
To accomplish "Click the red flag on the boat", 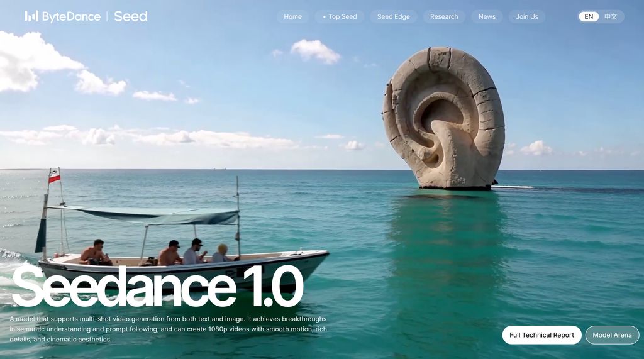I will click(55, 178).
